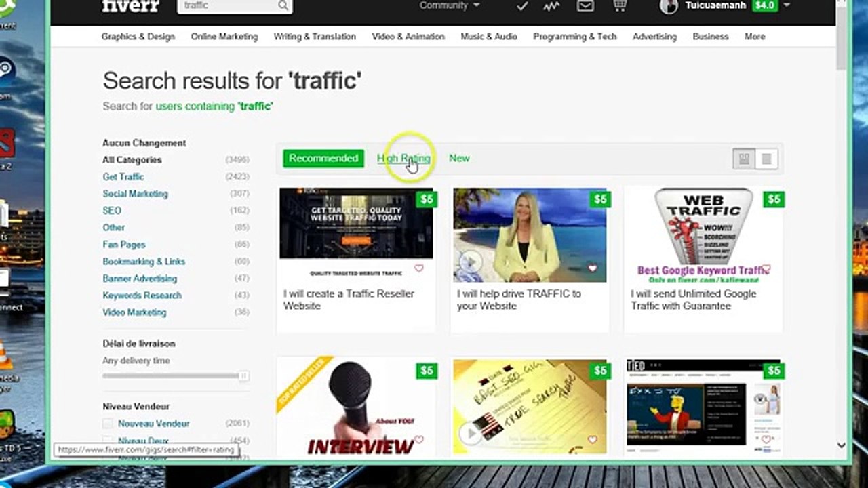Click the delivery time slider handle

tap(243, 375)
